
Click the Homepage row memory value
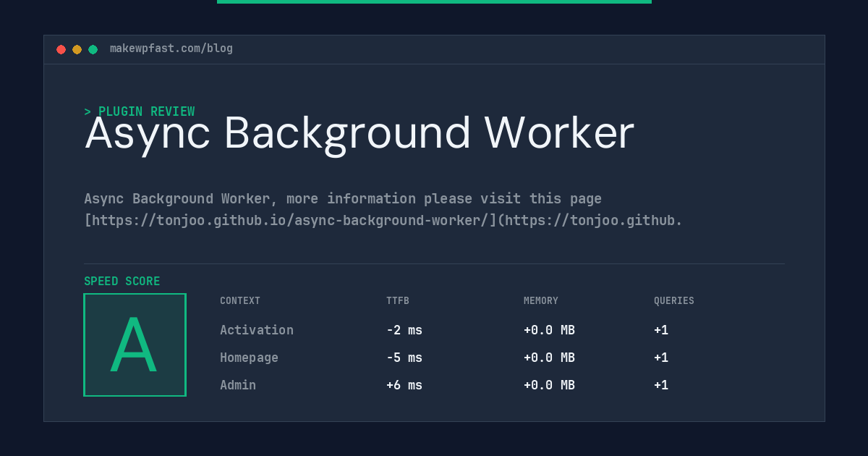coord(549,358)
